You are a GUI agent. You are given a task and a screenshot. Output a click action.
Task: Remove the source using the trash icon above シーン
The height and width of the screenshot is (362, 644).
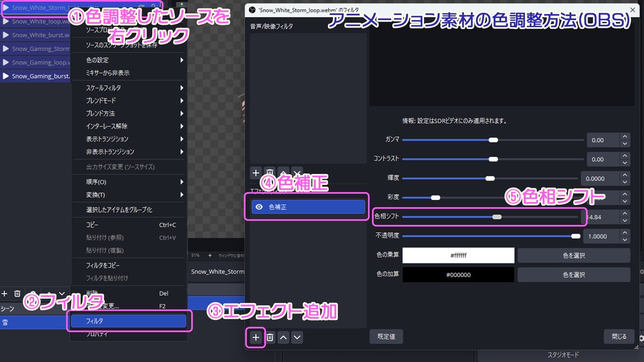click(x=17, y=293)
